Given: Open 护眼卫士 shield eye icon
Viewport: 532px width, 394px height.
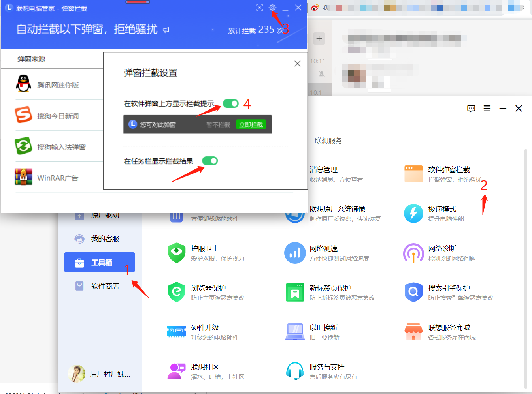Looking at the screenshot, I should pyautogui.click(x=177, y=253).
